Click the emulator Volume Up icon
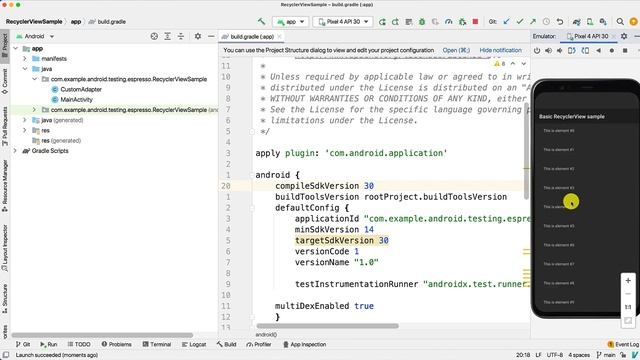 (x=548, y=51)
